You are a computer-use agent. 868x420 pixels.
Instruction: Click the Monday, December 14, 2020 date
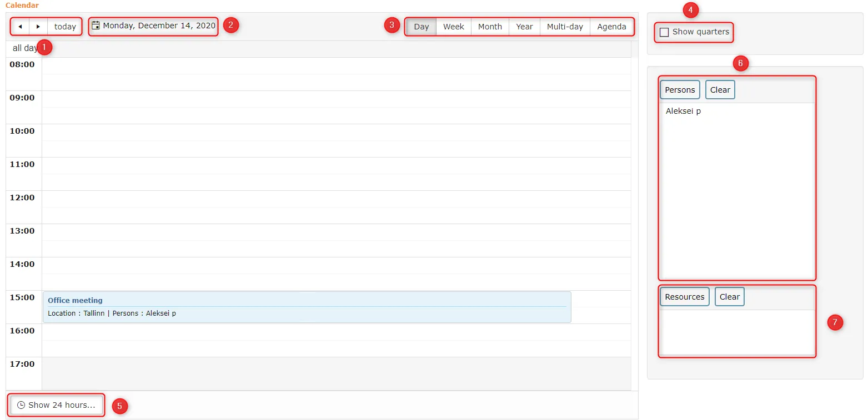click(x=159, y=26)
